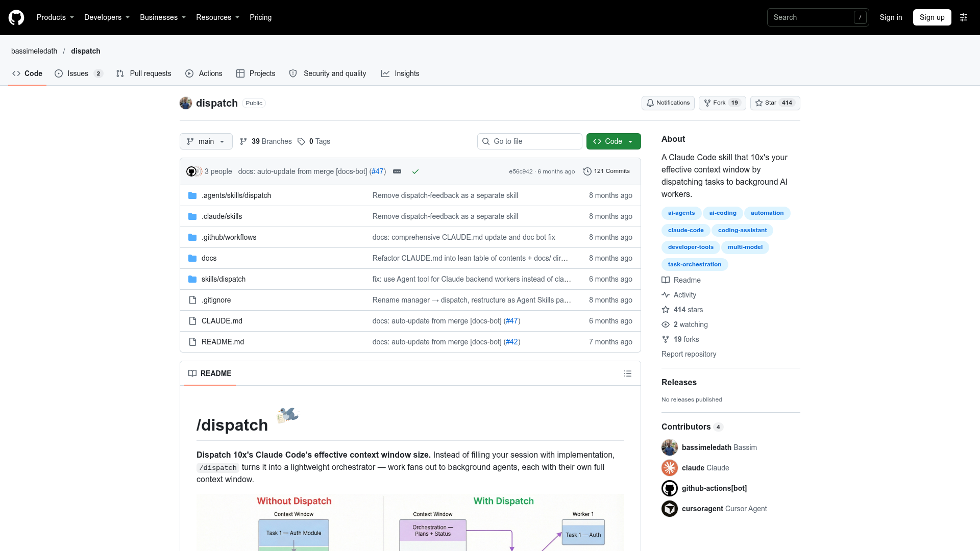
Task: Switch to the Issues tab
Action: [x=79, y=73]
